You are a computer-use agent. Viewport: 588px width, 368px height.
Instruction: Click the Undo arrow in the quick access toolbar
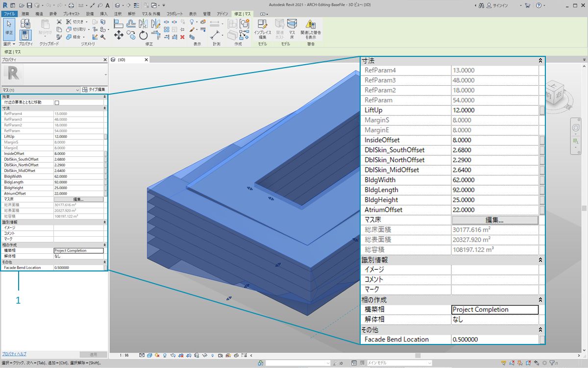click(48, 5)
